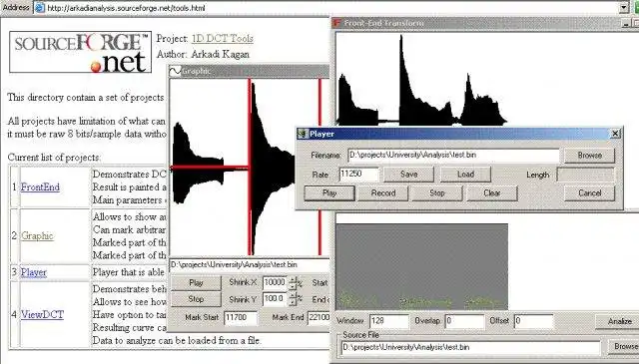Open the address bar dropdown arrow
Image resolution: width=639 pixels, height=364 pixels.
click(624, 8)
